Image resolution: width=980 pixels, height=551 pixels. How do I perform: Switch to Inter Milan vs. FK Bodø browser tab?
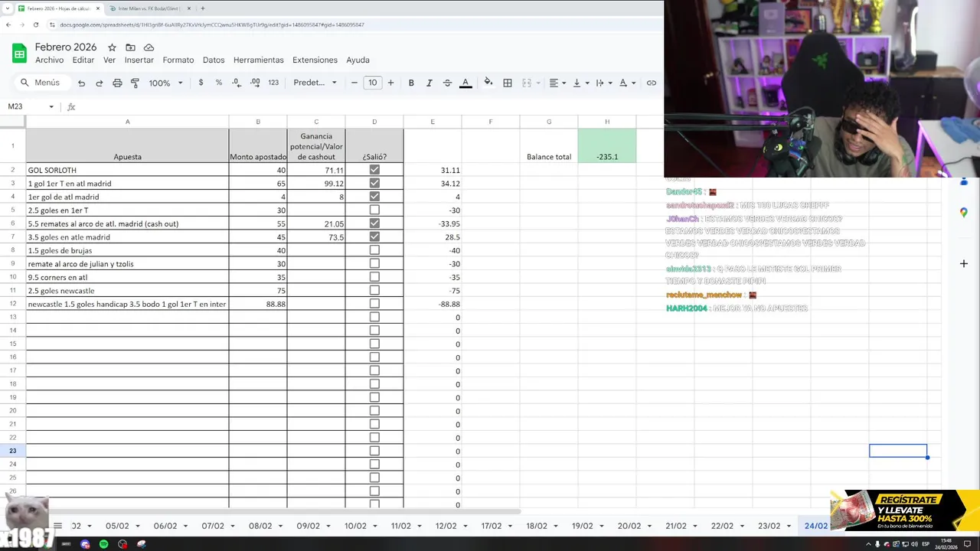click(x=149, y=8)
